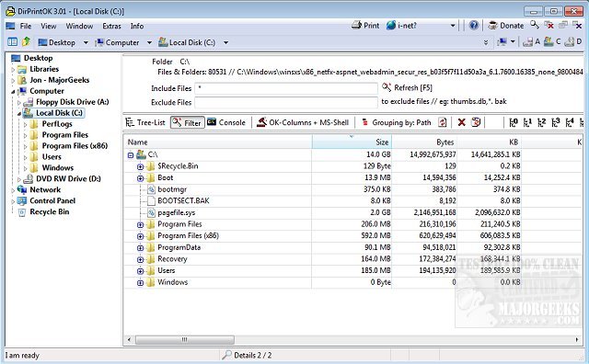Screen dimensions: 589x364
Task: Click into the Exclude Files field
Action: 286,102
